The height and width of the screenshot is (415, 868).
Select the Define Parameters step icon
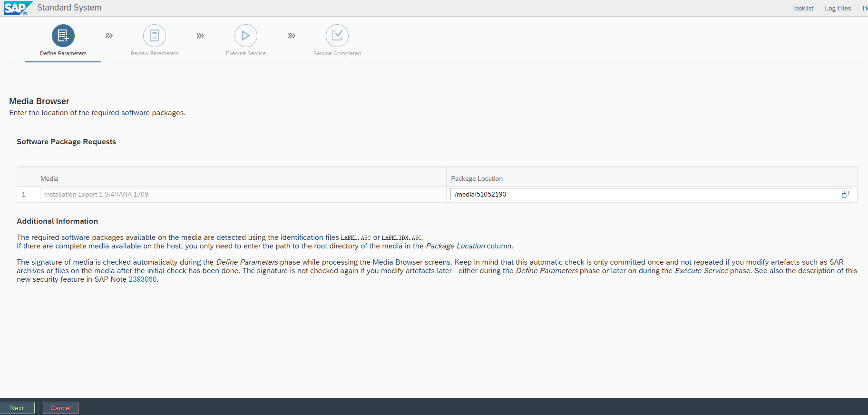click(63, 36)
